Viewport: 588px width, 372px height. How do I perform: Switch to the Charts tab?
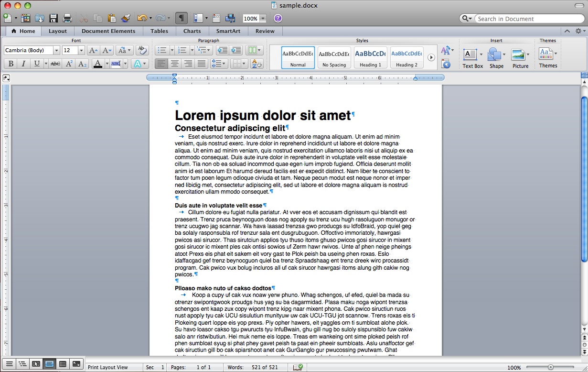click(x=192, y=31)
